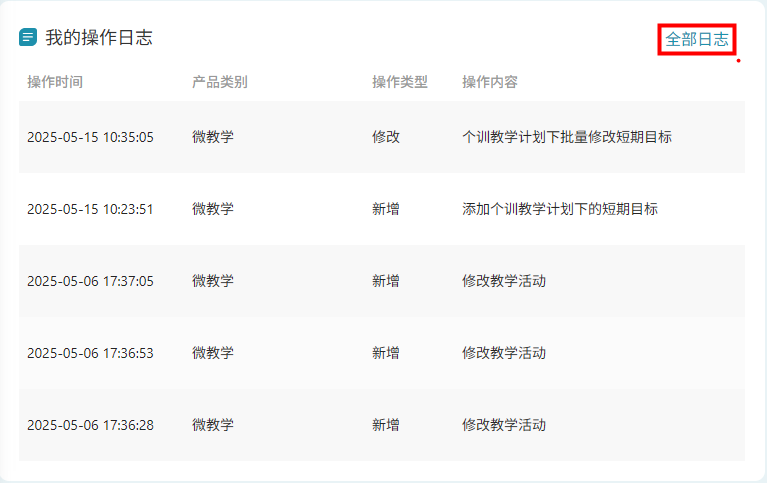Click the 操作时间 column header
767x483 pixels.
55,82
